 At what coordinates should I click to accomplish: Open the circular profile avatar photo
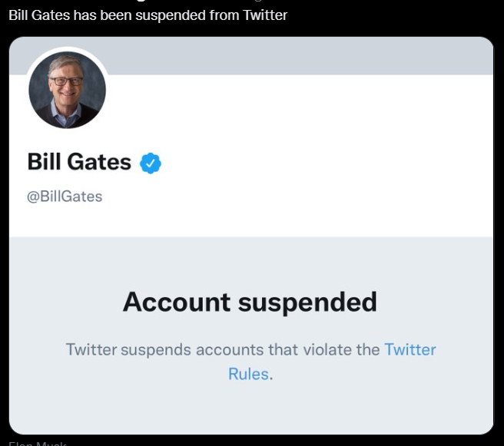pos(67,90)
